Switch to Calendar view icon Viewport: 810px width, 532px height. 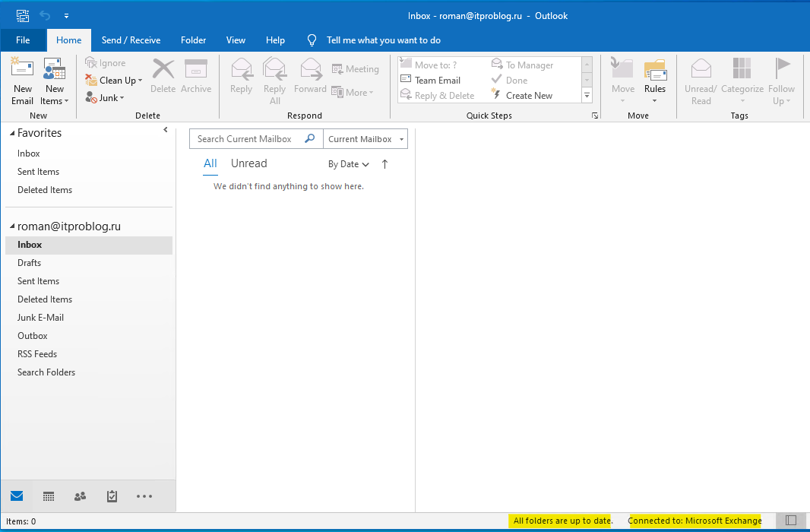tap(49, 496)
